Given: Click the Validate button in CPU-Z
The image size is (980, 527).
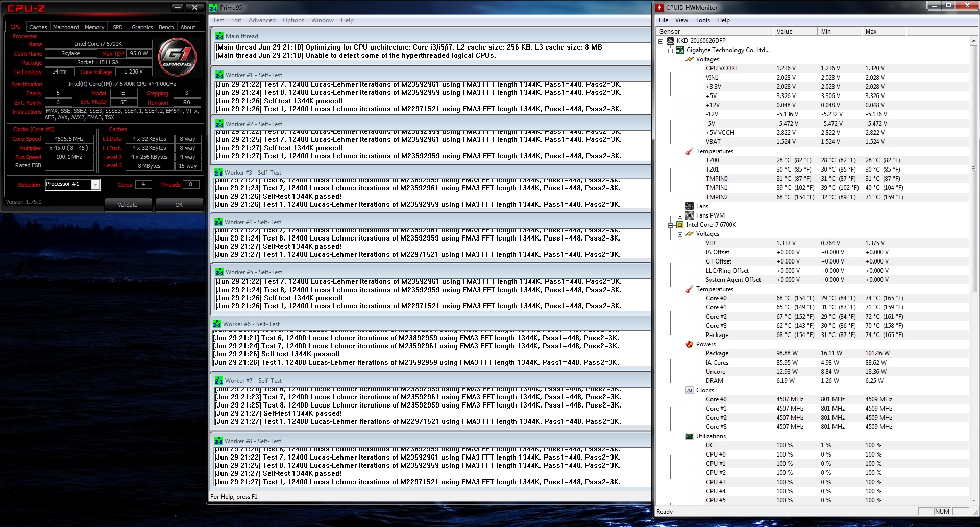Looking at the screenshot, I should [128, 205].
